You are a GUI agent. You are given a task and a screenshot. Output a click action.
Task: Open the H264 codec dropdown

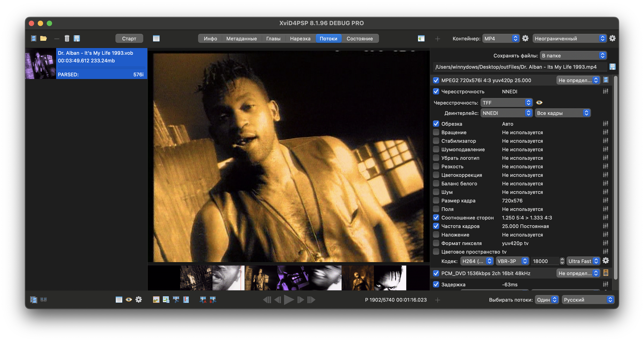[x=477, y=261]
